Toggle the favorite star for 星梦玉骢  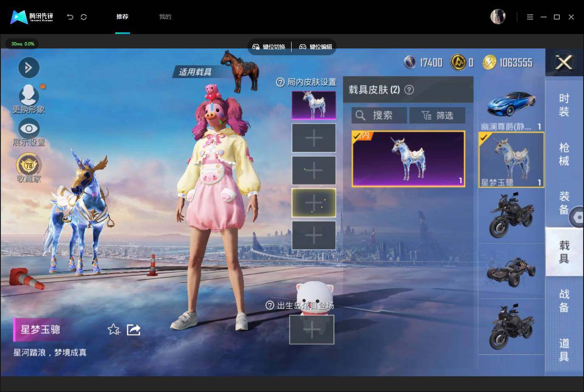point(113,330)
